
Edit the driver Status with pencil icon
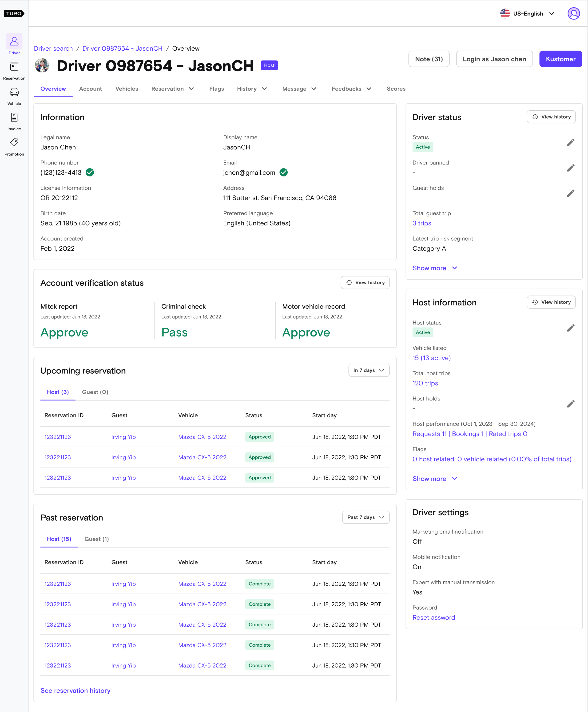(x=570, y=143)
